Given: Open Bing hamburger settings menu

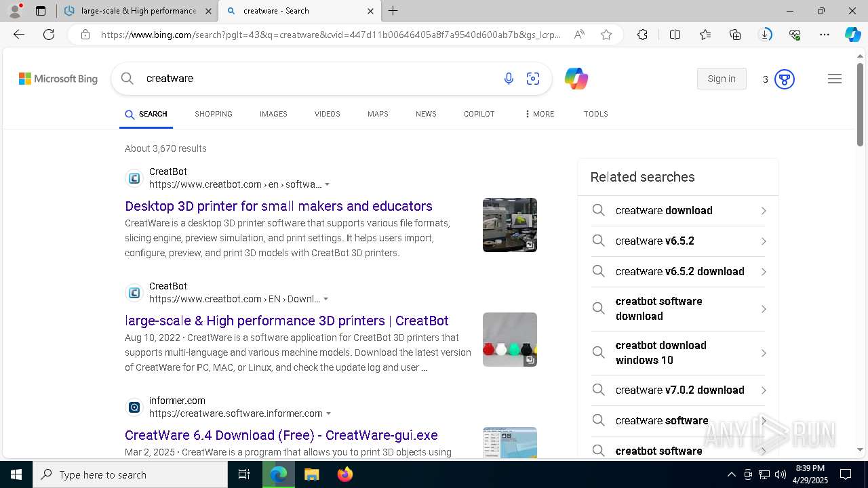Looking at the screenshot, I should click(x=835, y=79).
